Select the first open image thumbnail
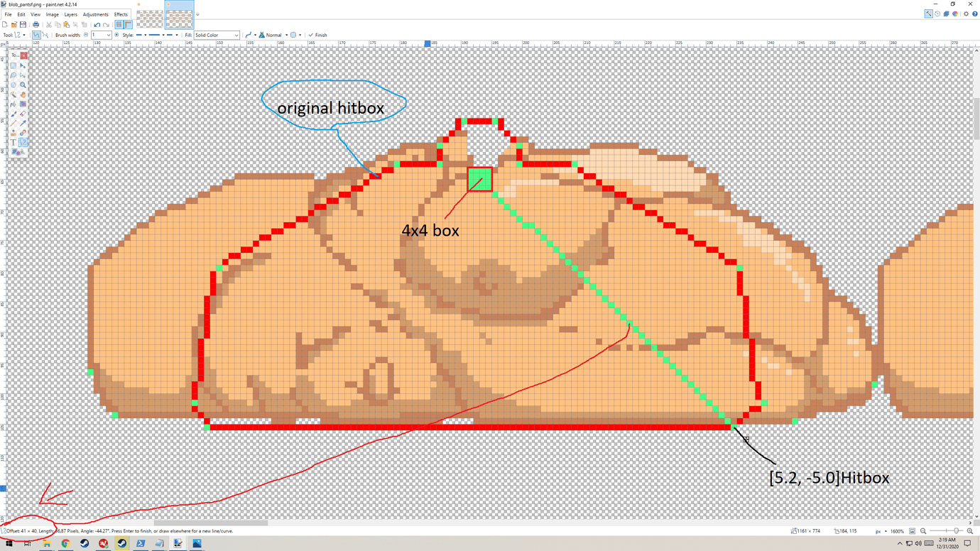 coord(149,18)
